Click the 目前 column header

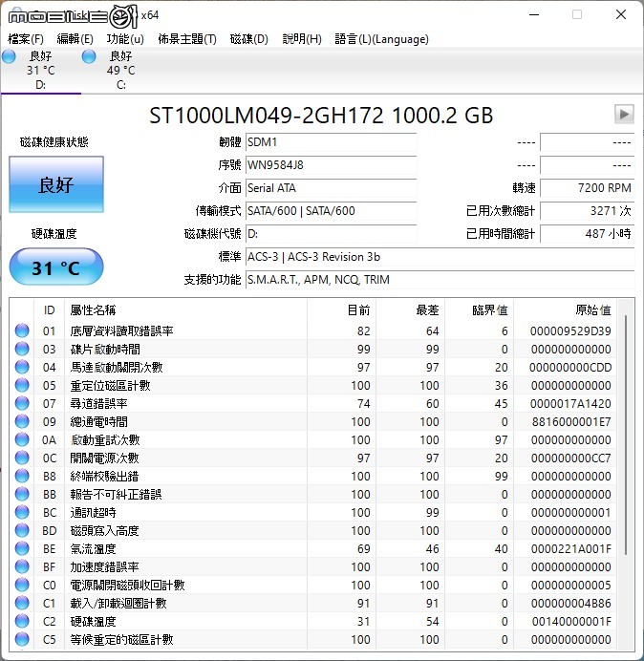coord(341,310)
